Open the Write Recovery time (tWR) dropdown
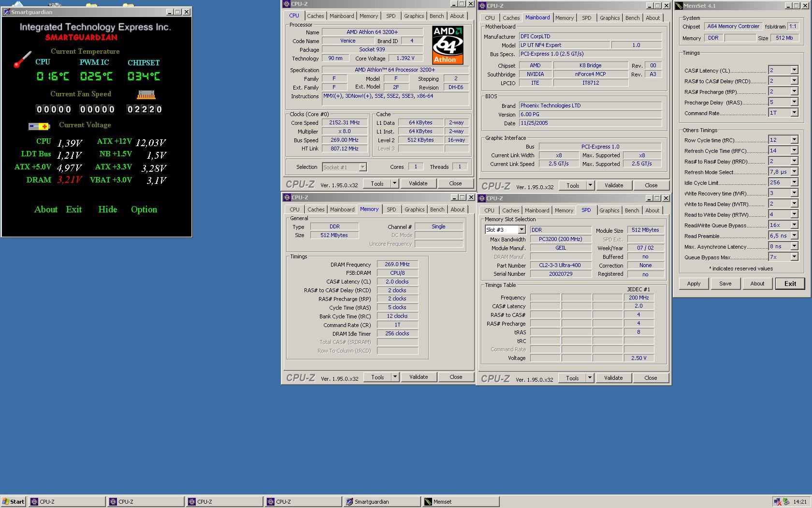This screenshot has width=812, height=508. (x=794, y=193)
